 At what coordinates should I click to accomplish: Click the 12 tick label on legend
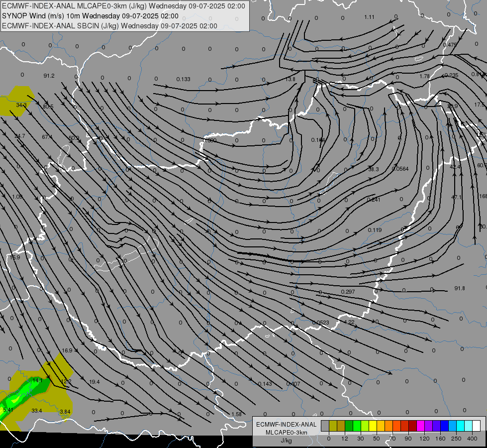point(344,439)
